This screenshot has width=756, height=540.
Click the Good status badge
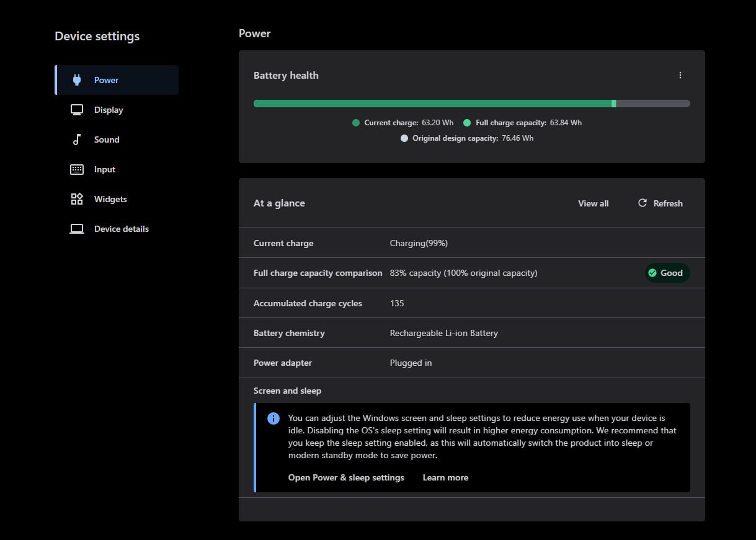coord(667,273)
